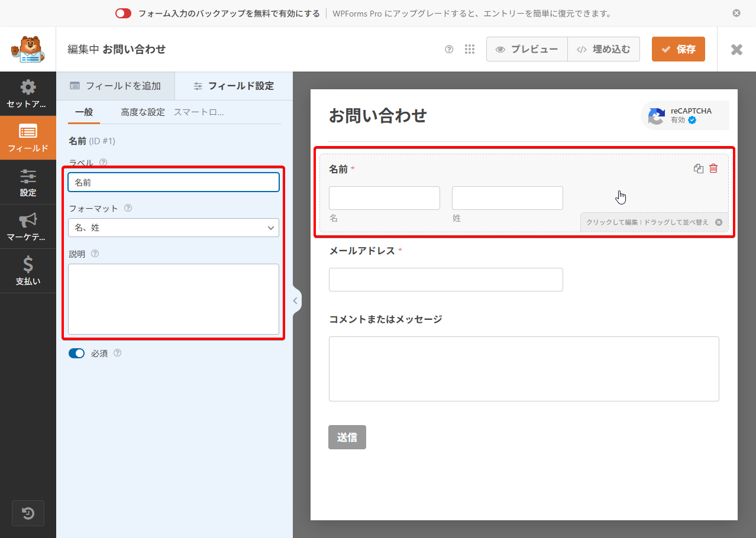Open the セットアップ gear in sidebar
The width and height of the screenshot is (756, 538).
point(28,93)
